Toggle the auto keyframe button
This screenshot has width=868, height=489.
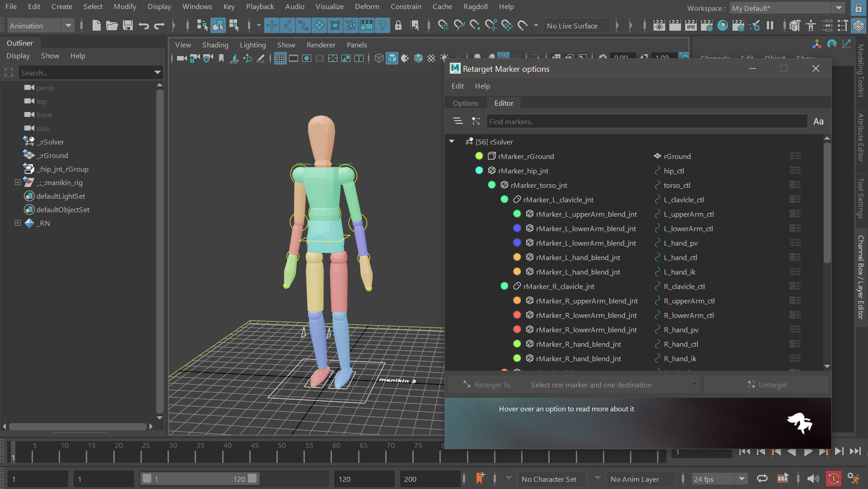point(833,479)
